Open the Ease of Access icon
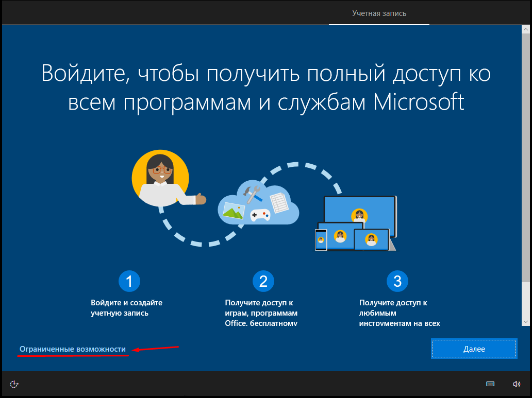Image resolution: width=532 pixels, height=398 pixels. tap(14, 384)
